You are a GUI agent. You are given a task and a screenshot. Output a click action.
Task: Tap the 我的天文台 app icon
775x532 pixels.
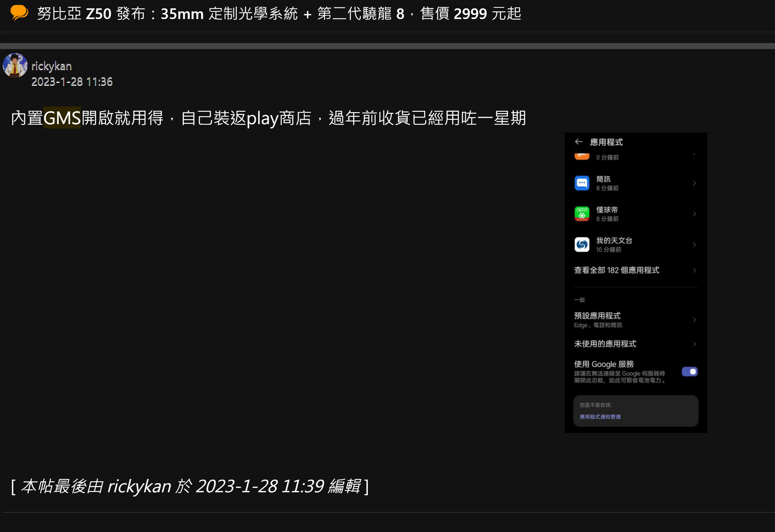tap(582, 245)
